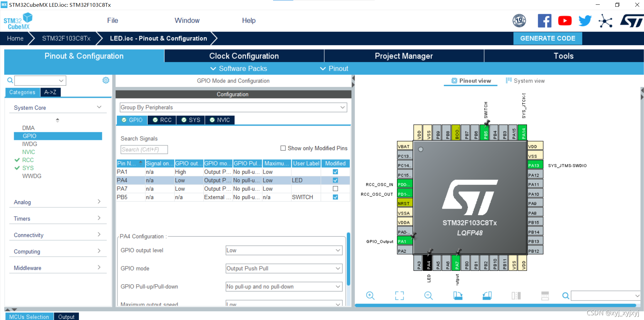644x320 pixels.
Task: Open the Help menu
Action: [x=249, y=21]
